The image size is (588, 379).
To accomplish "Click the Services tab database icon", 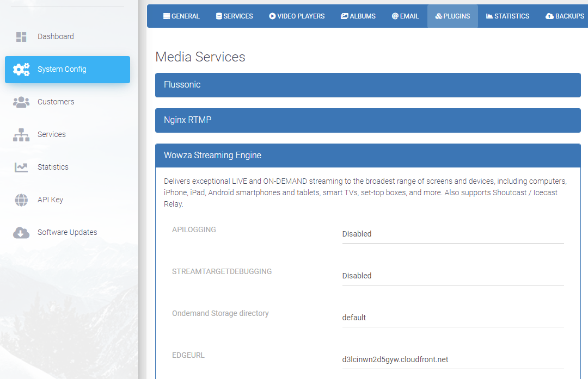I will point(219,16).
